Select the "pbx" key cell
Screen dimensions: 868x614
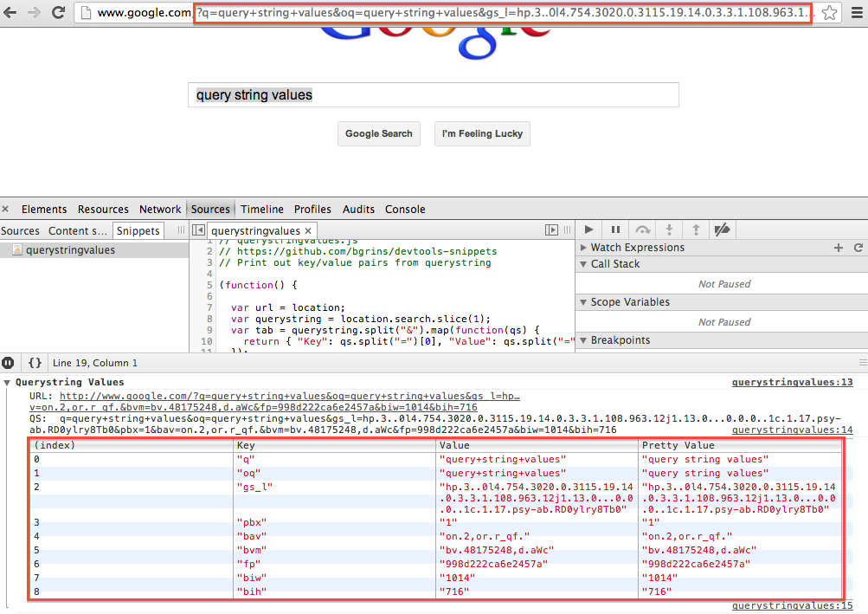(334, 522)
